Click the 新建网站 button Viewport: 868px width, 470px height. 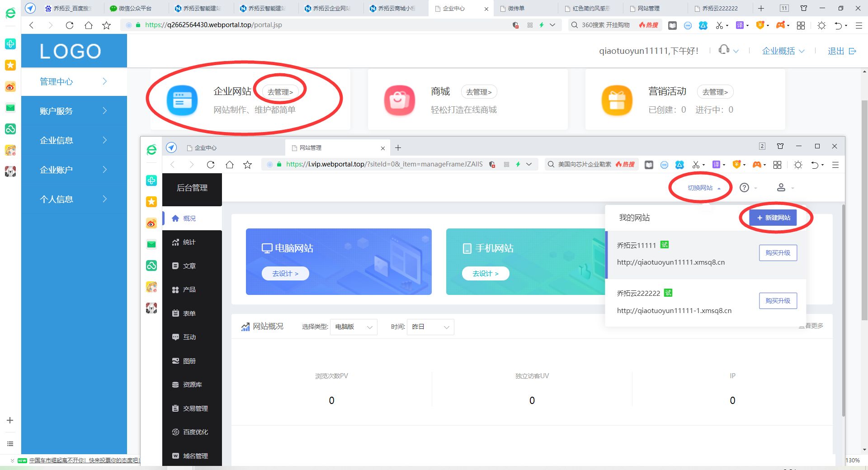coord(774,218)
